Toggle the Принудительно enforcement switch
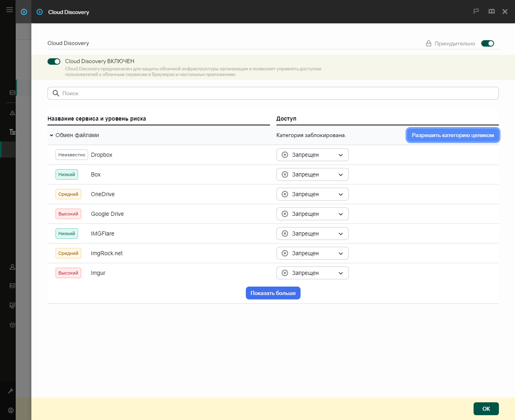 tap(488, 43)
